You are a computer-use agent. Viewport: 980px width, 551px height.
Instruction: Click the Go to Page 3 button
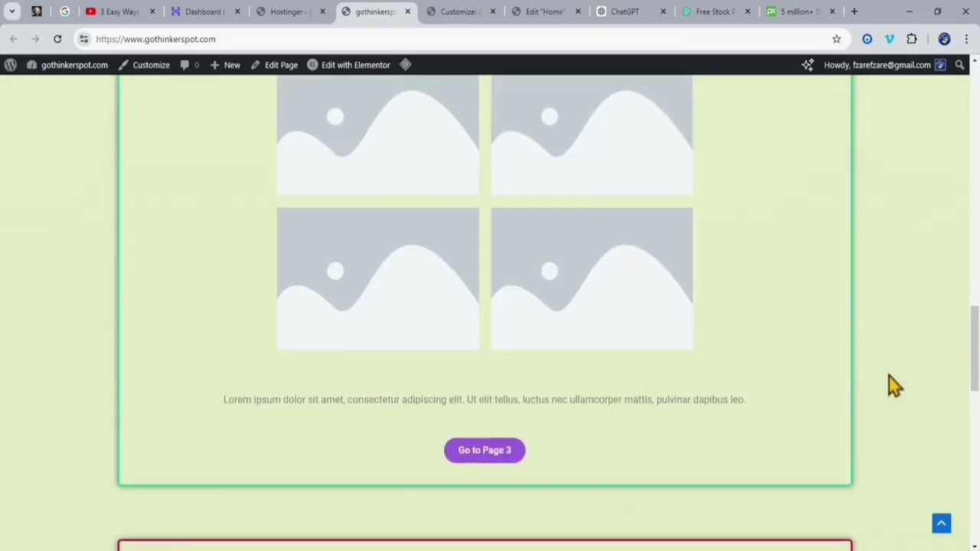coord(485,450)
